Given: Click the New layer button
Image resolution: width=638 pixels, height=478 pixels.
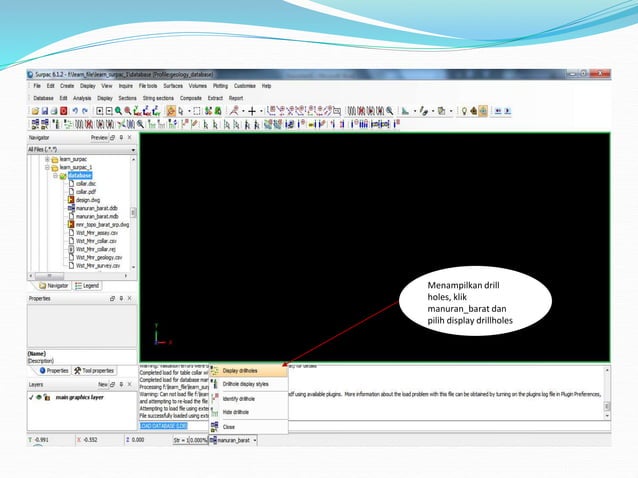Looking at the screenshot, I should click(102, 384).
